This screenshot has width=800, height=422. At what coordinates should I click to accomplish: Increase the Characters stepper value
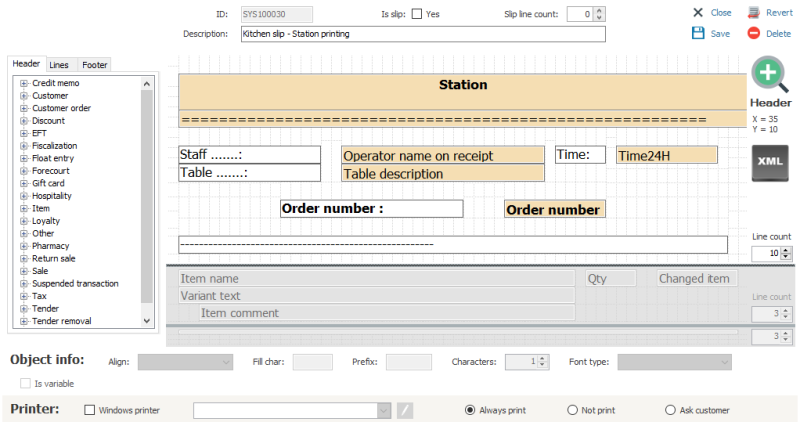(x=543, y=358)
